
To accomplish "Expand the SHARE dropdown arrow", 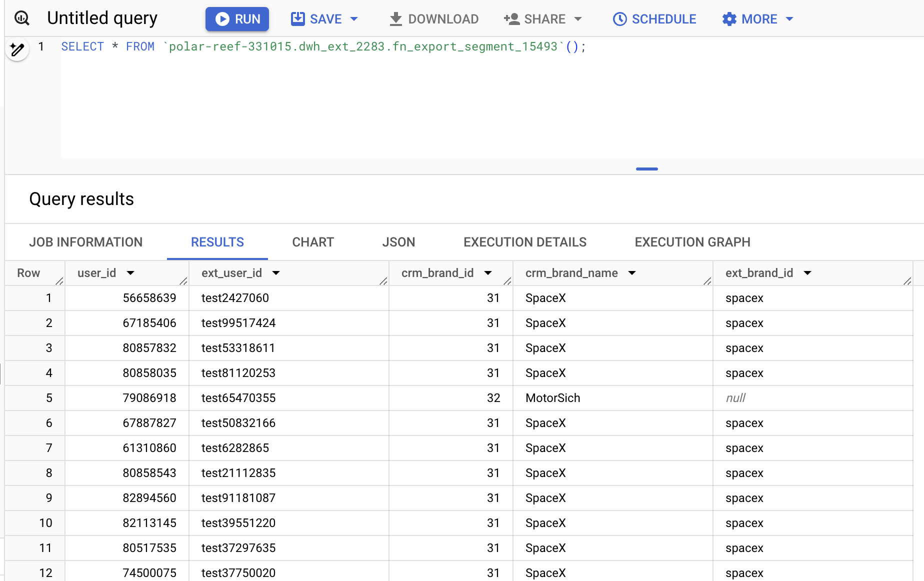I will point(578,19).
